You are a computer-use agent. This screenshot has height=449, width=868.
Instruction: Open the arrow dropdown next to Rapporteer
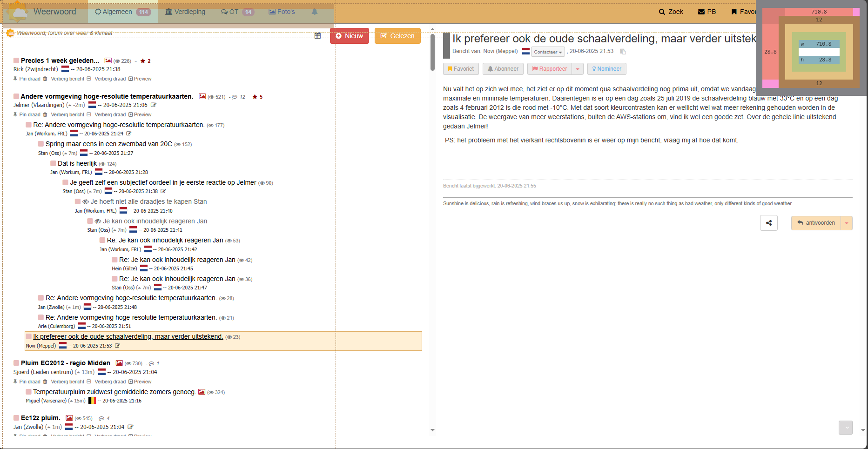coord(578,69)
